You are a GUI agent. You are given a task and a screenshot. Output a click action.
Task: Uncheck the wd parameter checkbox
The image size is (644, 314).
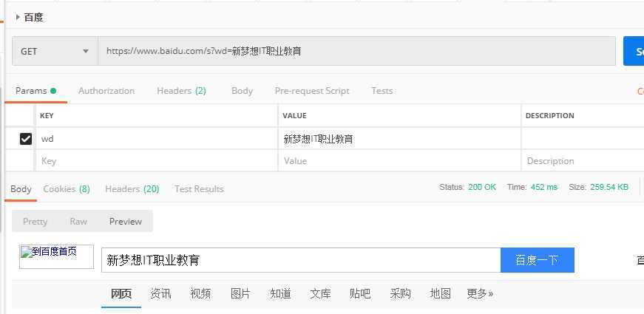pos(25,139)
